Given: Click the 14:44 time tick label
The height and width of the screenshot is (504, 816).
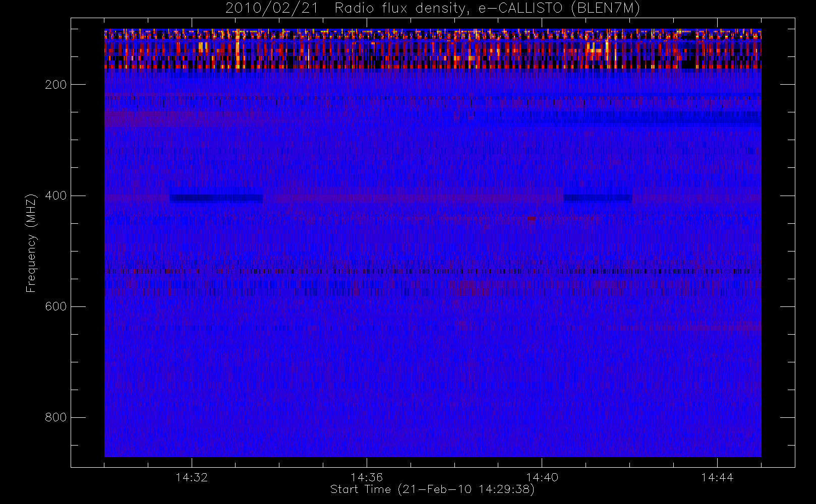Looking at the screenshot, I should click(717, 477).
